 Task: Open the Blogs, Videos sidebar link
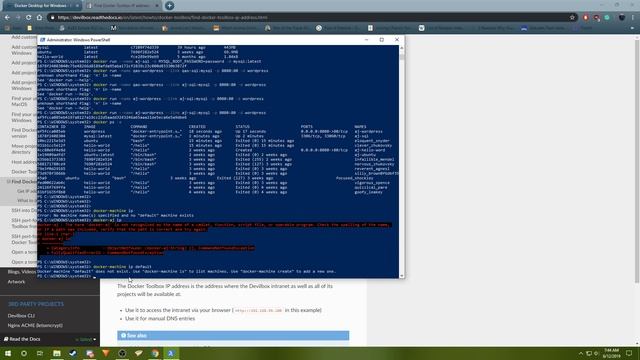(22, 272)
